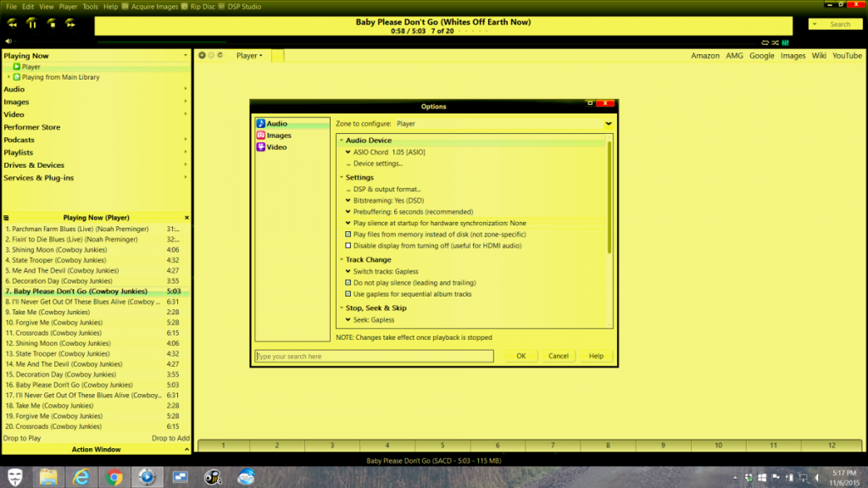
Task: Stop playback with the stop button
Action: pos(52,23)
